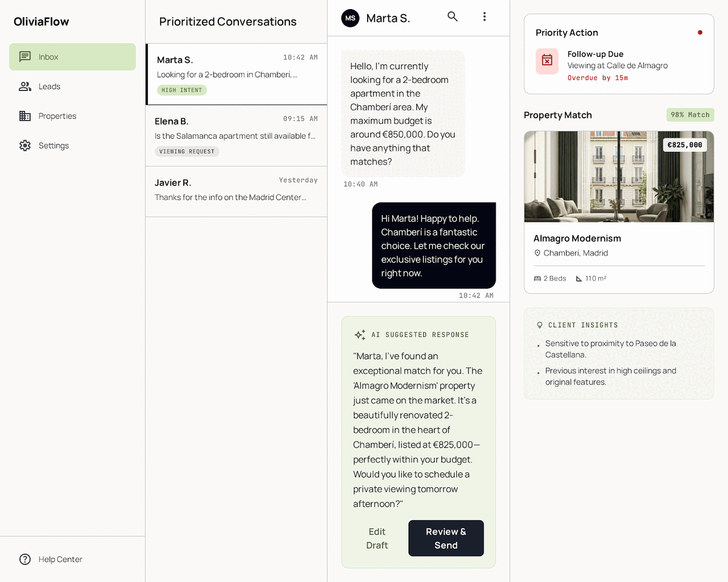
Task: Click the 98% Match badge
Action: coord(690,115)
